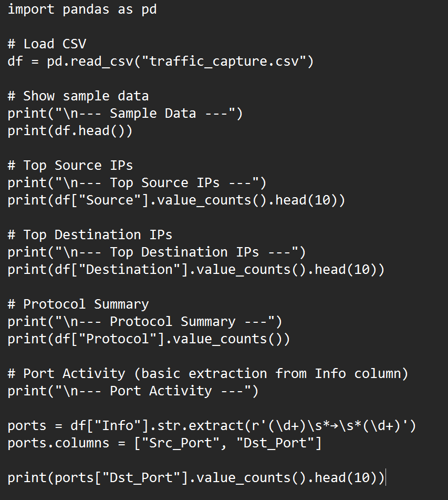Click the '# Top Source IPs' comment

(x=70, y=165)
